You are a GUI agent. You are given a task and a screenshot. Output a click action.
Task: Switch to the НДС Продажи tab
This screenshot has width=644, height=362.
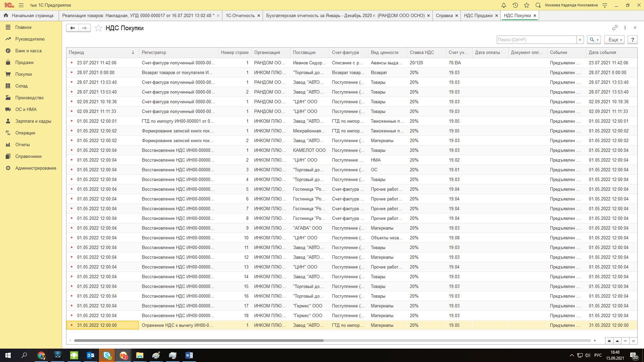tap(478, 16)
